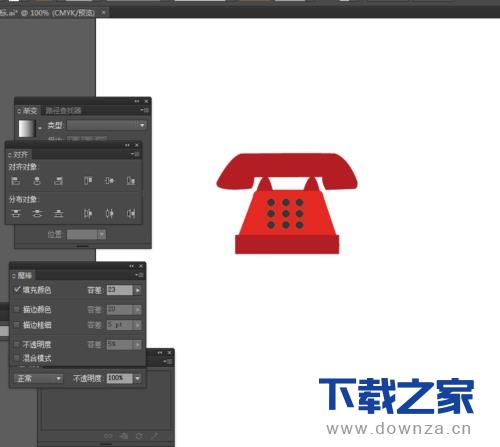Click horizontal align center icon
Image resolution: width=500 pixels, height=447 pixels.
click(37, 181)
